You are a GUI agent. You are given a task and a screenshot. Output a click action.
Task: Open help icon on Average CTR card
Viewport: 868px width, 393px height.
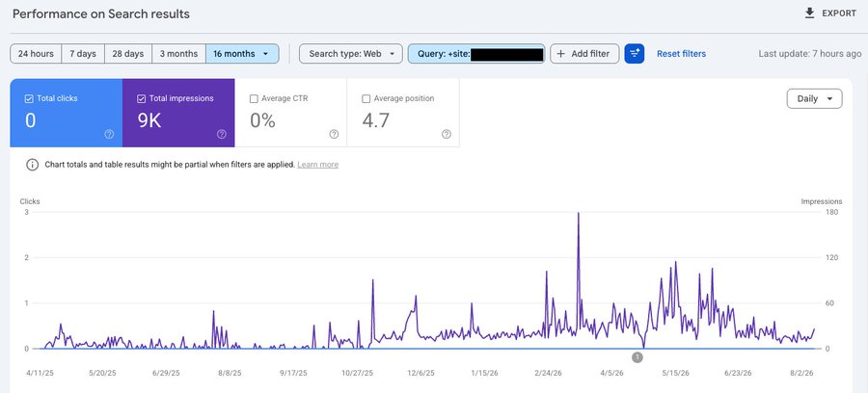click(x=334, y=134)
